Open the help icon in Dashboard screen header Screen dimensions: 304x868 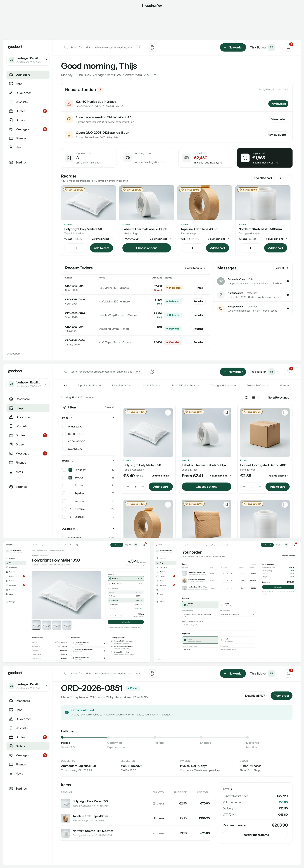coord(152,47)
